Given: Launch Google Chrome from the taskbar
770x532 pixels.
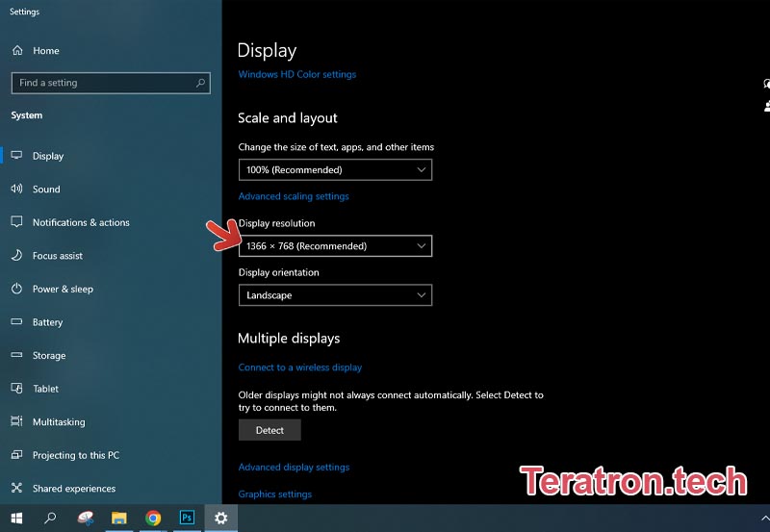Looking at the screenshot, I should click(x=153, y=518).
